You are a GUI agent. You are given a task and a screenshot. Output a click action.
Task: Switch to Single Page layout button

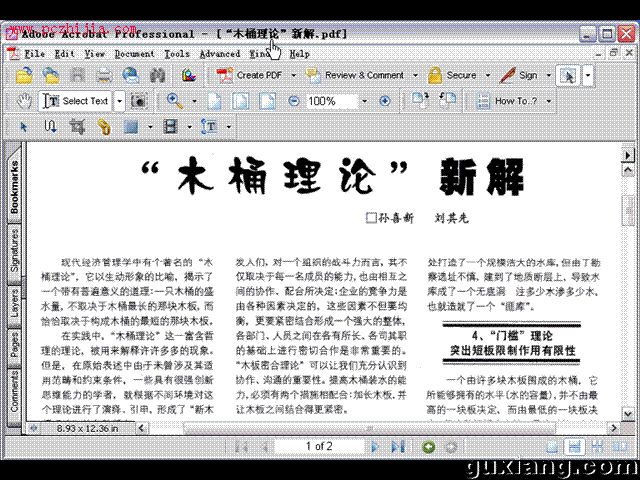[552, 447]
